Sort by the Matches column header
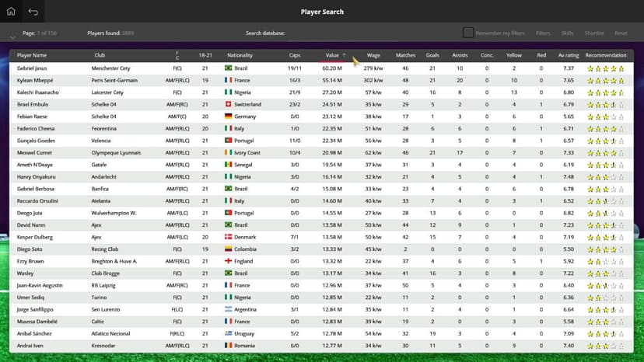 pyautogui.click(x=405, y=55)
